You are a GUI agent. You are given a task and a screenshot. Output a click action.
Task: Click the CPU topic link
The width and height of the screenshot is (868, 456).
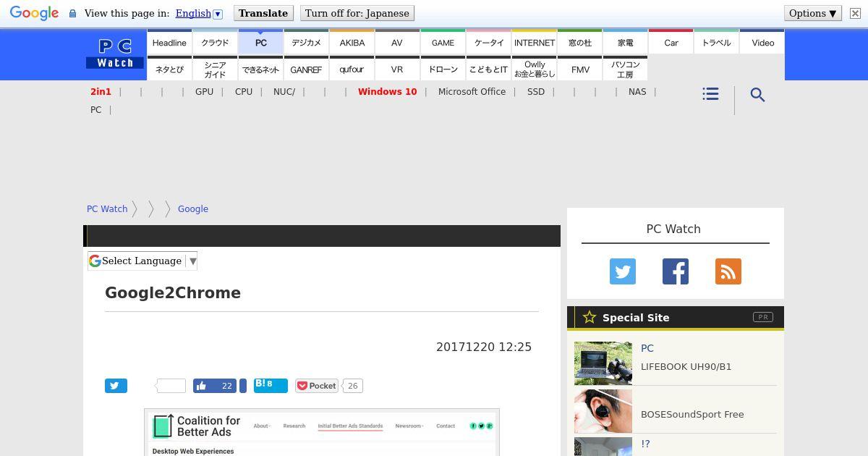point(244,91)
